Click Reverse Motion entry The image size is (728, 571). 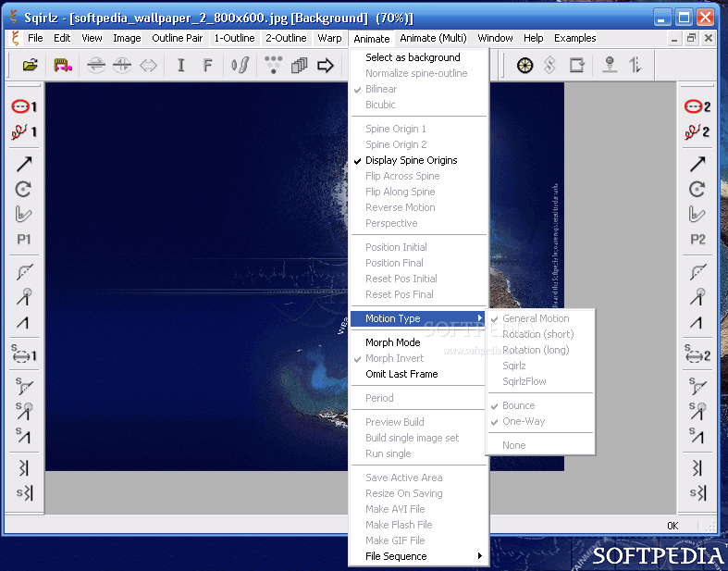(x=401, y=207)
